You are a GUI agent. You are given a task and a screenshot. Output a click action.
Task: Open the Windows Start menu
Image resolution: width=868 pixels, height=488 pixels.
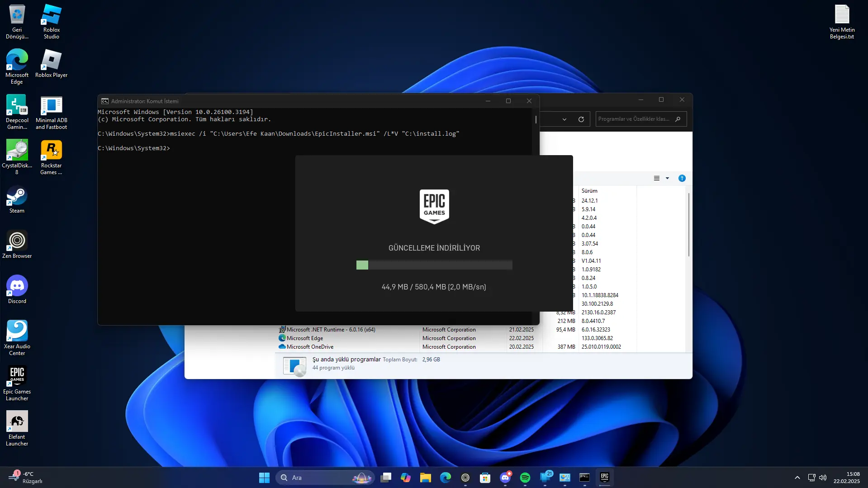pyautogui.click(x=264, y=478)
